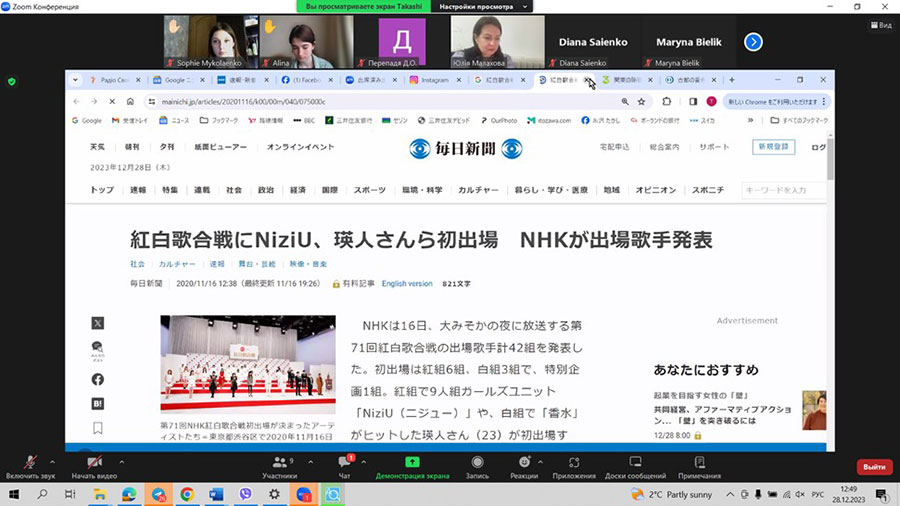This screenshot has width=900, height=506.
Task: Open Viber from the Windows taskbar
Action: (245, 494)
